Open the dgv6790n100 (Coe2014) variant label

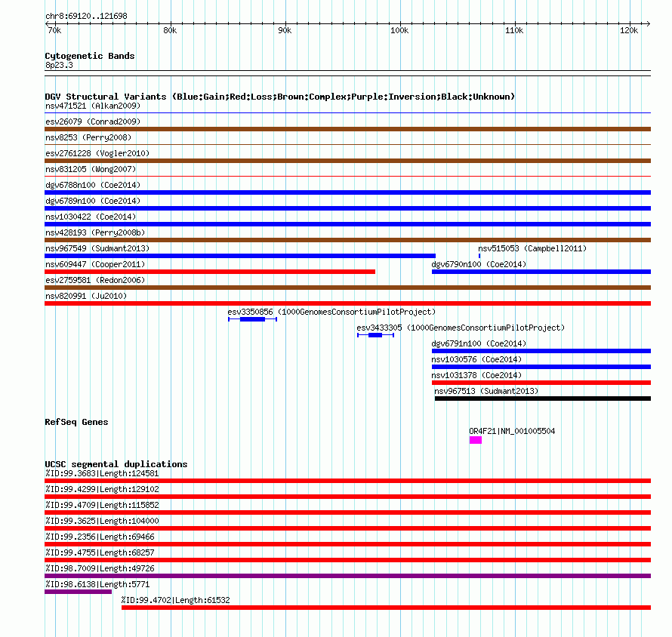pyautogui.click(x=479, y=264)
